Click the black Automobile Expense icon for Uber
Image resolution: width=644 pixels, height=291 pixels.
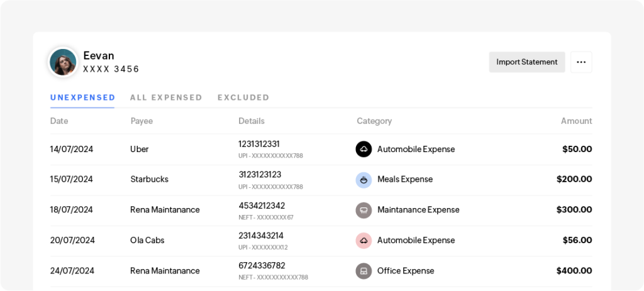(x=364, y=149)
